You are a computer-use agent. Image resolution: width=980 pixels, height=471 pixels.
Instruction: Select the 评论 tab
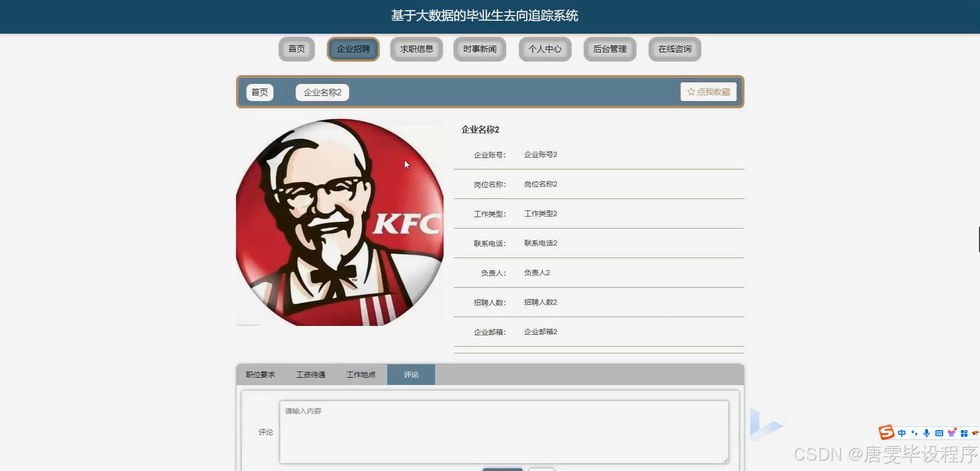click(x=411, y=375)
